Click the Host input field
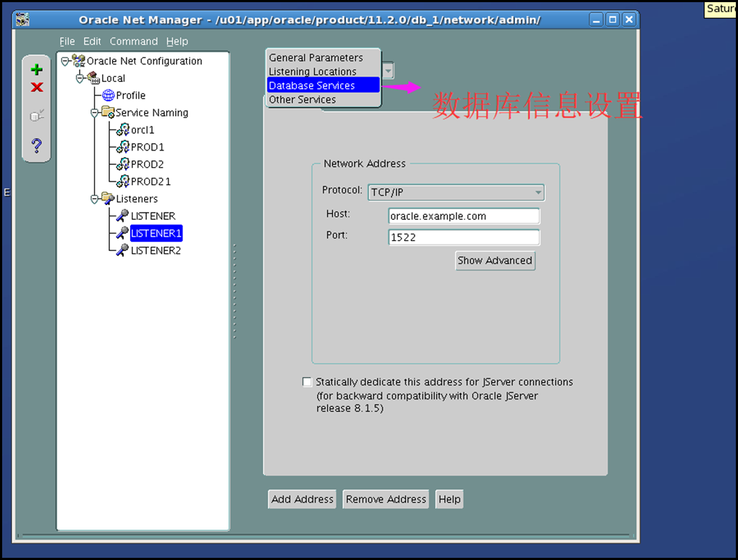 [464, 216]
